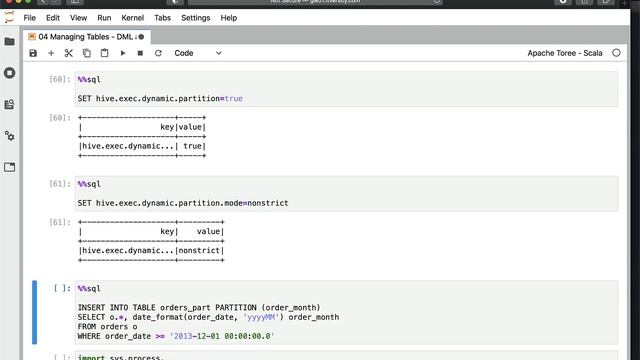This screenshot has width=640, height=360.
Task: Open the Help menu
Action: tap(229, 18)
